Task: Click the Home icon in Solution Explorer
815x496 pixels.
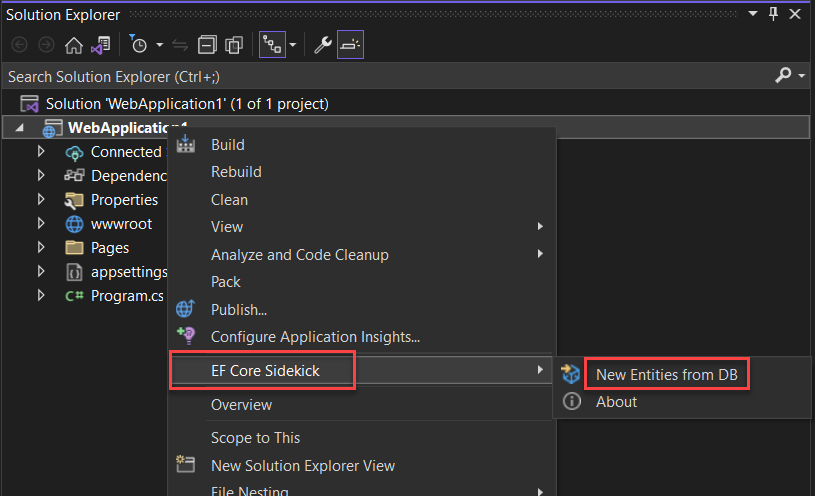Action: 73,45
